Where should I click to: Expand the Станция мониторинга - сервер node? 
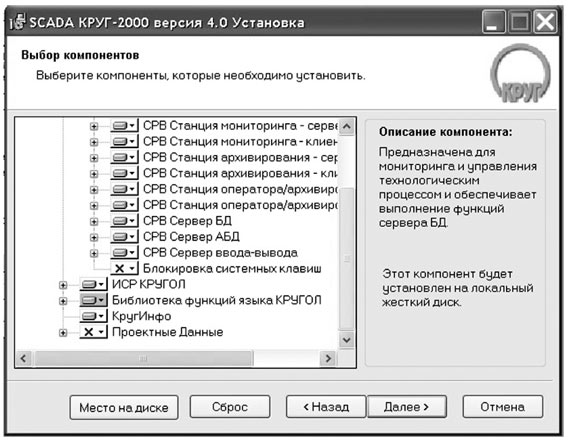pyautogui.click(x=94, y=126)
